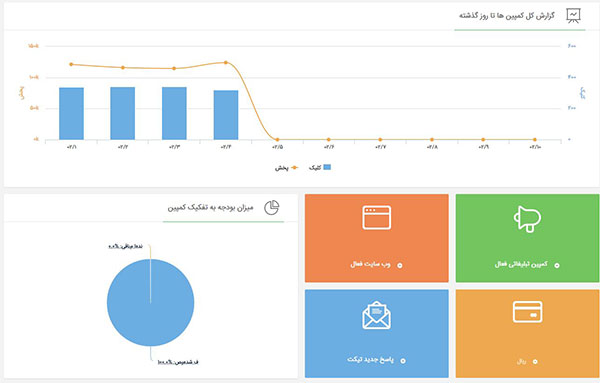
Task: Click the blue کلیک right axis title
Action: point(582,93)
